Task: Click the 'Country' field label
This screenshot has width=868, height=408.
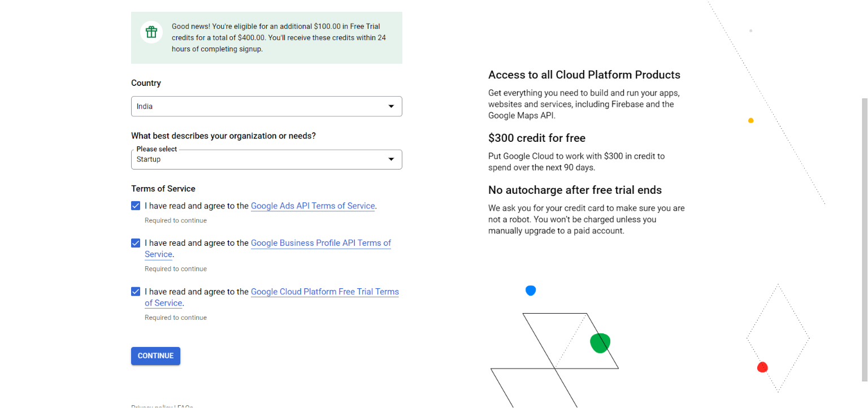Action: tap(146, 83)
